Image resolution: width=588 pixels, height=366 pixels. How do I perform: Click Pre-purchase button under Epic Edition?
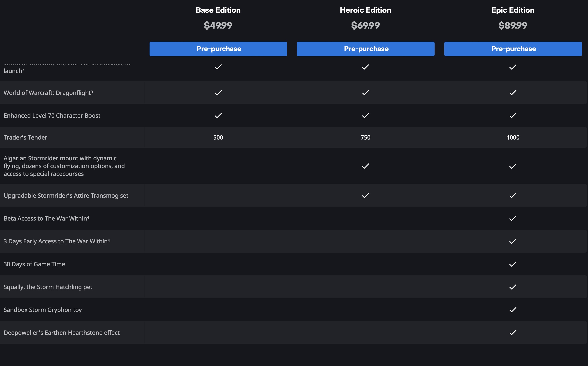coord(513,49)
